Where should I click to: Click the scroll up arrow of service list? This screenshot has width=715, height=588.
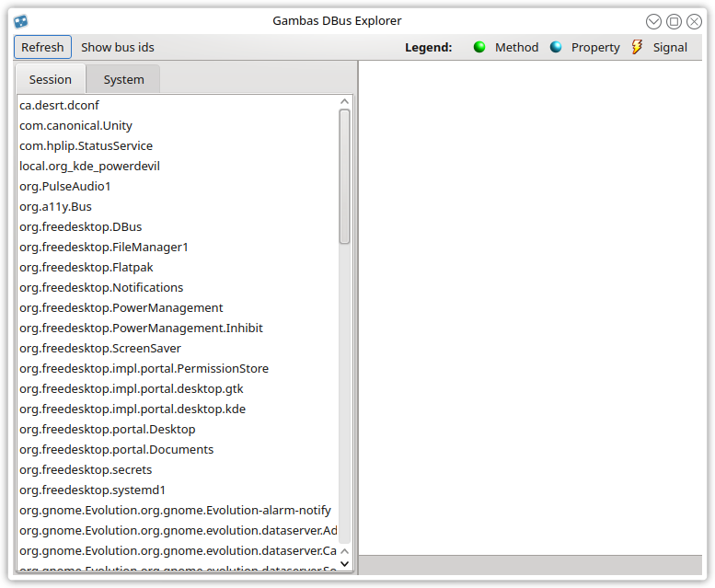(345, 101)
